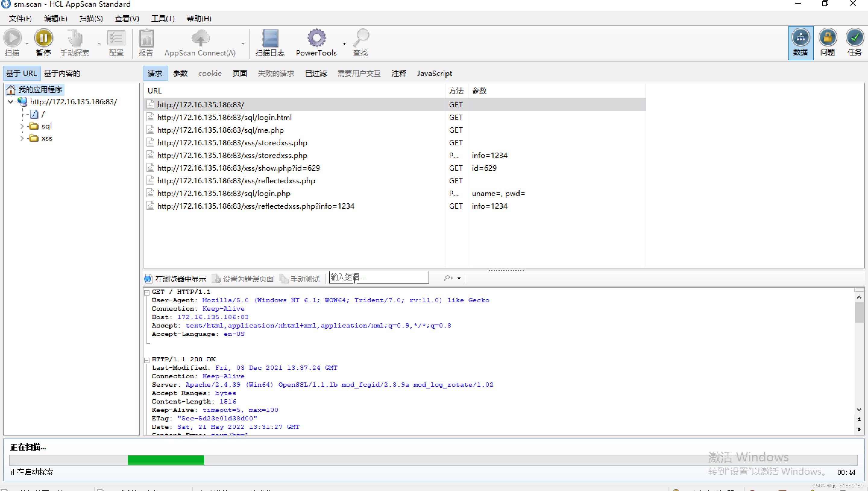Click request pane scroll down arrow
The image size is (868, 491).
click(x=859, y=409)
